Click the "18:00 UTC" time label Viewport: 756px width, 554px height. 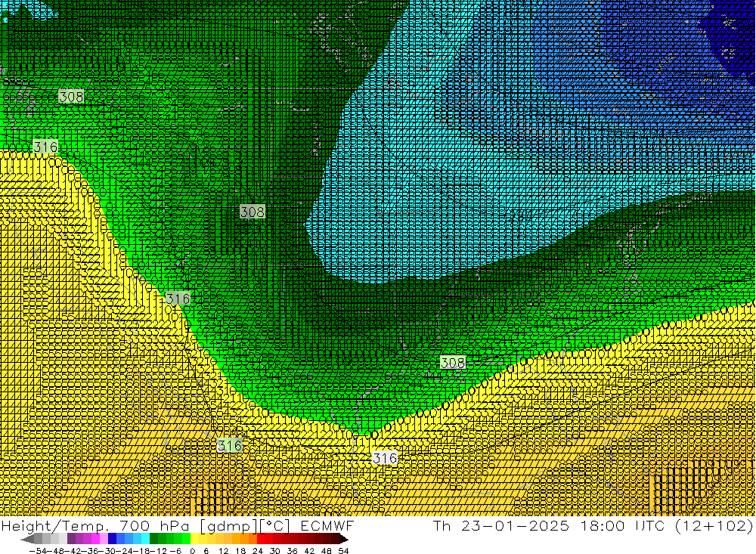click(622, 525)
